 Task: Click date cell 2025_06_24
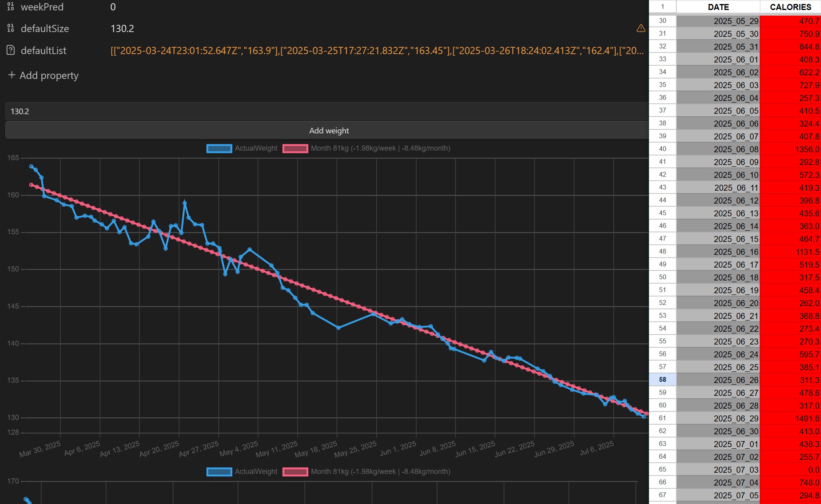(x=718, y=354)
